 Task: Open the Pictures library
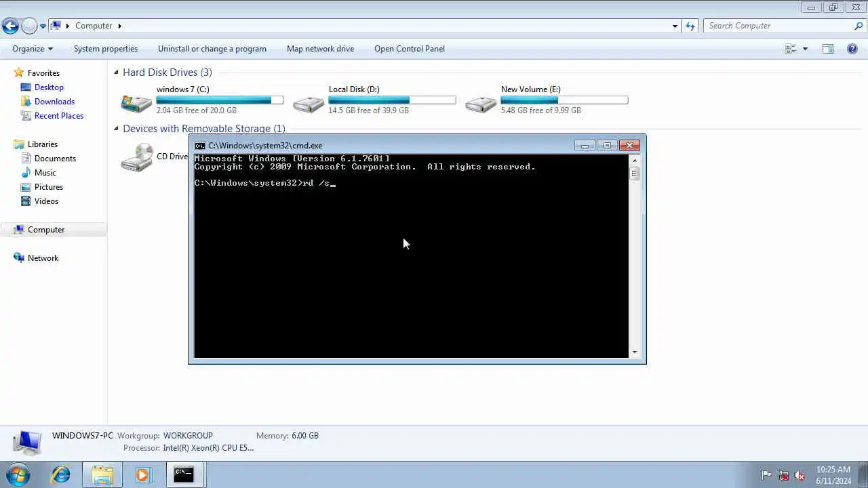click(x=49, y=187)
